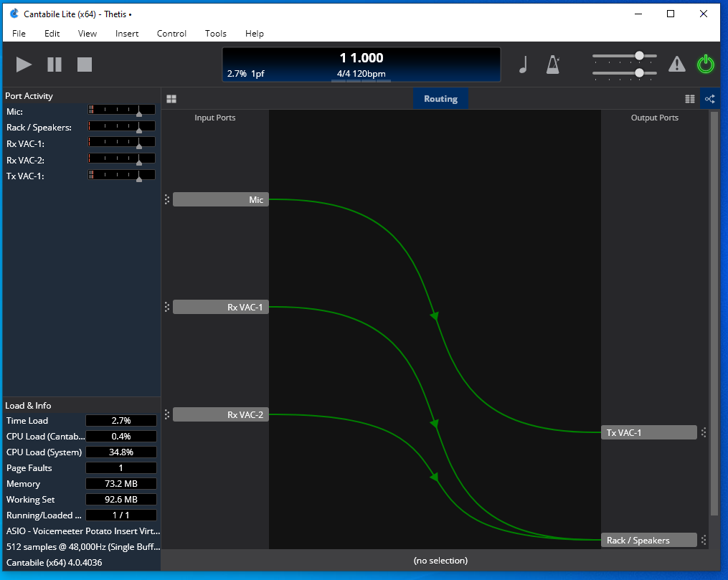Click the Rx VAC-2 input port
The width and height of the screenshot is (728, 580).
pyautogui.click(x=221, y=414)
